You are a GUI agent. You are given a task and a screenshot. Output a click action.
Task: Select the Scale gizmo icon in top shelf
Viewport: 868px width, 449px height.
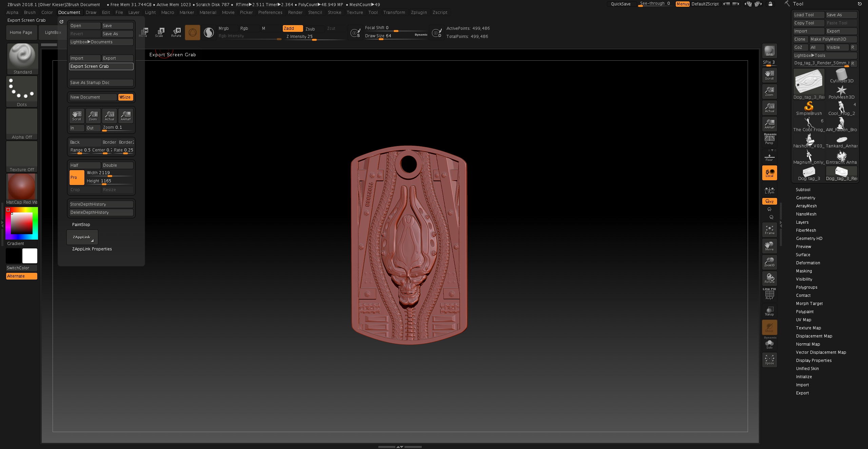pyautogui.click(x=159, y=33)
